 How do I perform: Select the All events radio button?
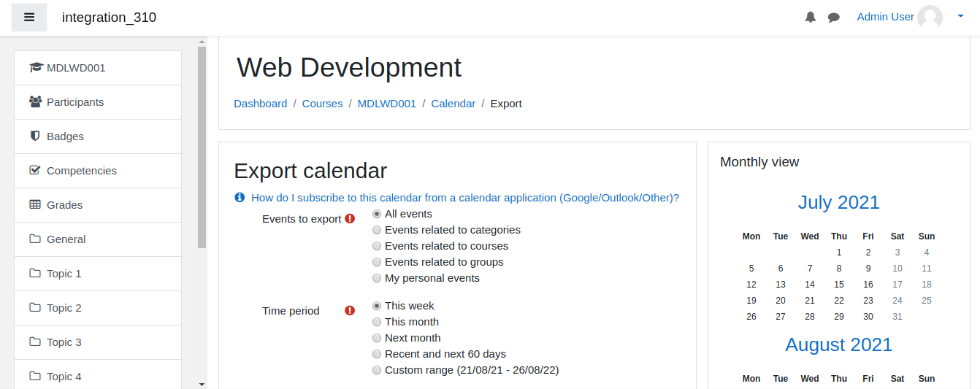[x=377, y=214]
